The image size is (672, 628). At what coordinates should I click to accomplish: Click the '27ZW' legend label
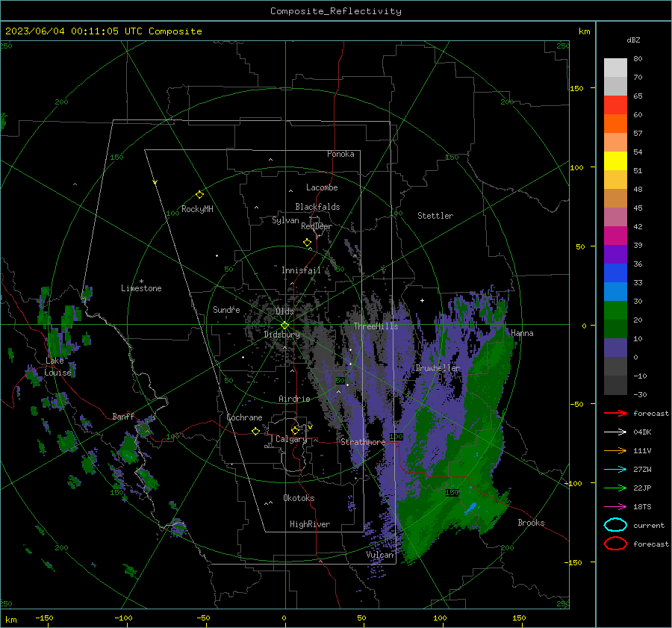pyautogui.click(x=642, y=470)
